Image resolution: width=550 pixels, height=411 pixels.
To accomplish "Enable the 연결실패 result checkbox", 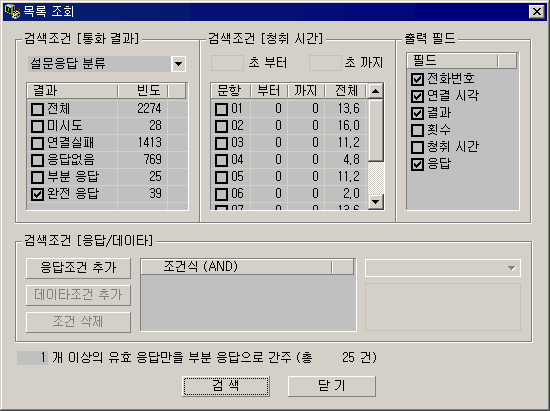I will (x=37, y=143).
